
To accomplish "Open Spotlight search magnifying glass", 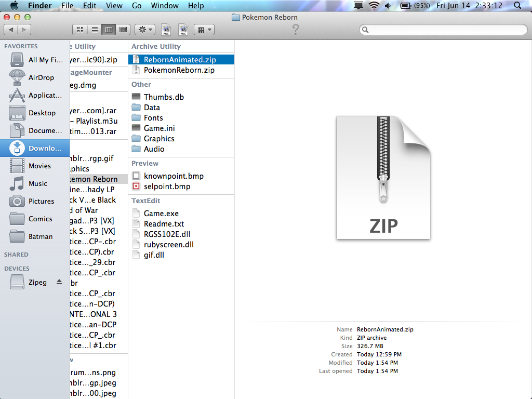I will tap(517, 6).
